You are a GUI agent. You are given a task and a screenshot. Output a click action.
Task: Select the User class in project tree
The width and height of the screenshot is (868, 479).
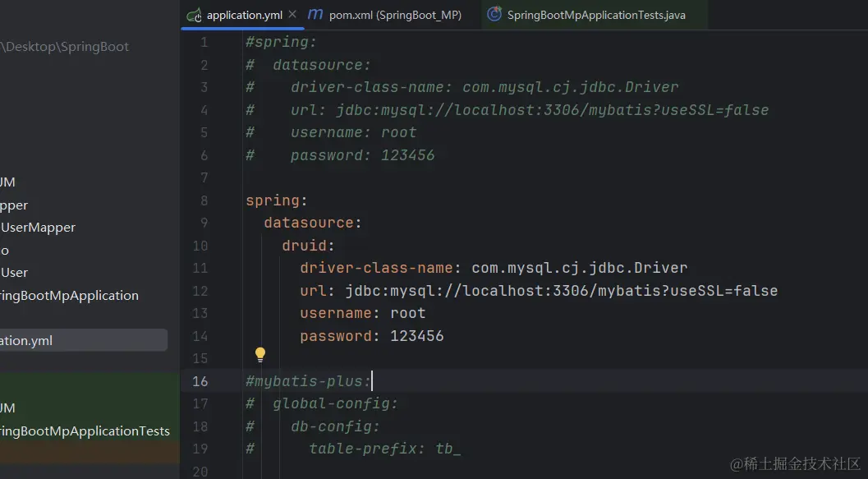14,273
